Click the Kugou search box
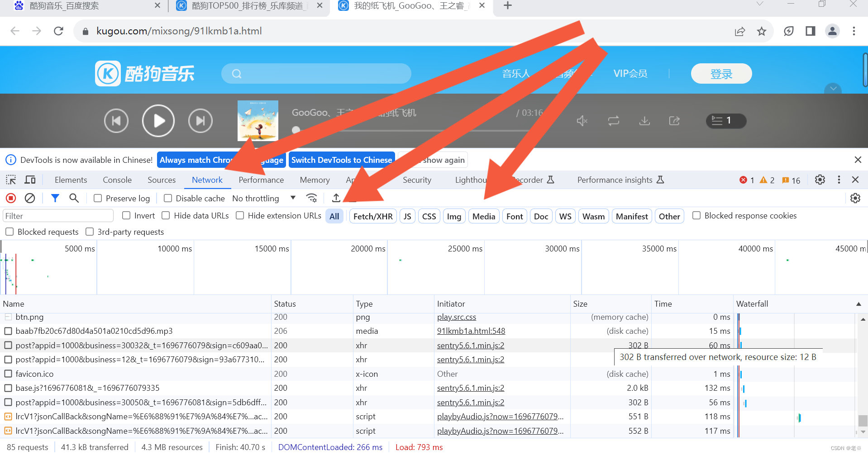Image resolution: width=868 pixels, height=455 pixels. pos(316,73)
